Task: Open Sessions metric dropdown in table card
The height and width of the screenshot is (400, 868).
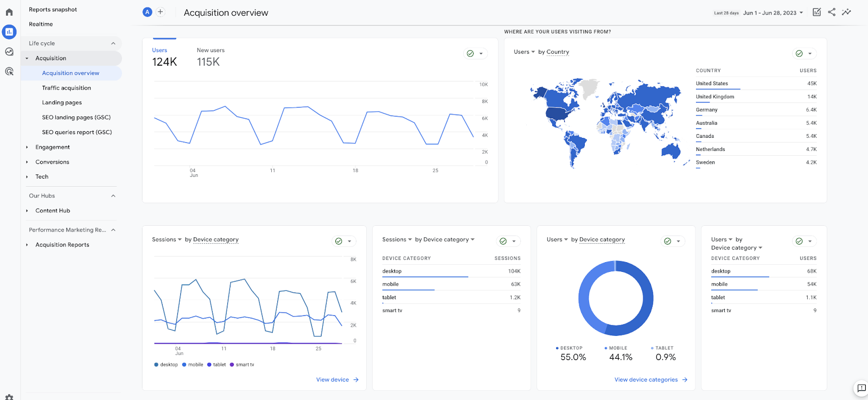Action: pyautogui.click(x=397, y=239)
